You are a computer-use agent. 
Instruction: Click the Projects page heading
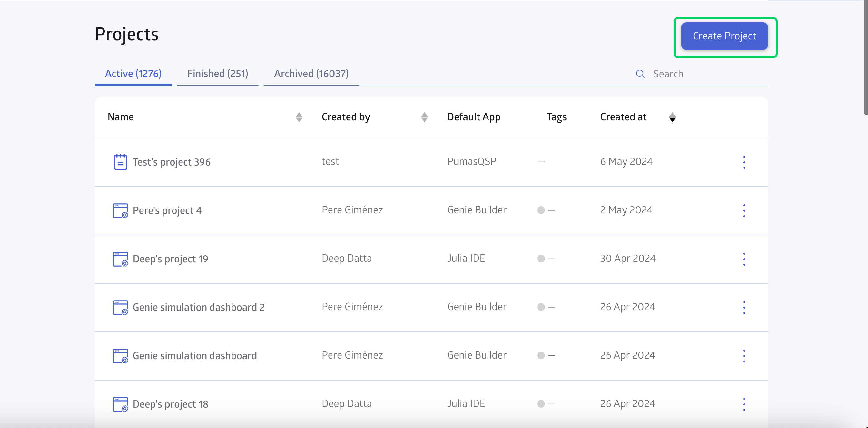pos(126,34)
